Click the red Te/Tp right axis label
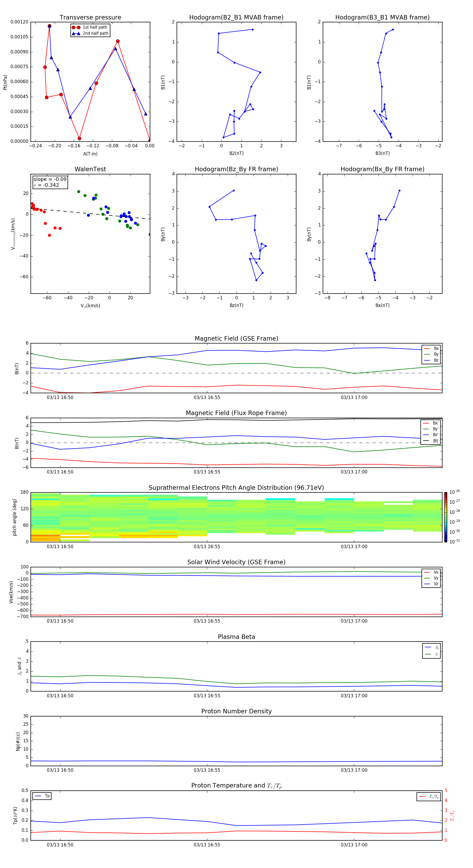Image resolution: width=473 pixels, height=868 pixels. [453, 815]
